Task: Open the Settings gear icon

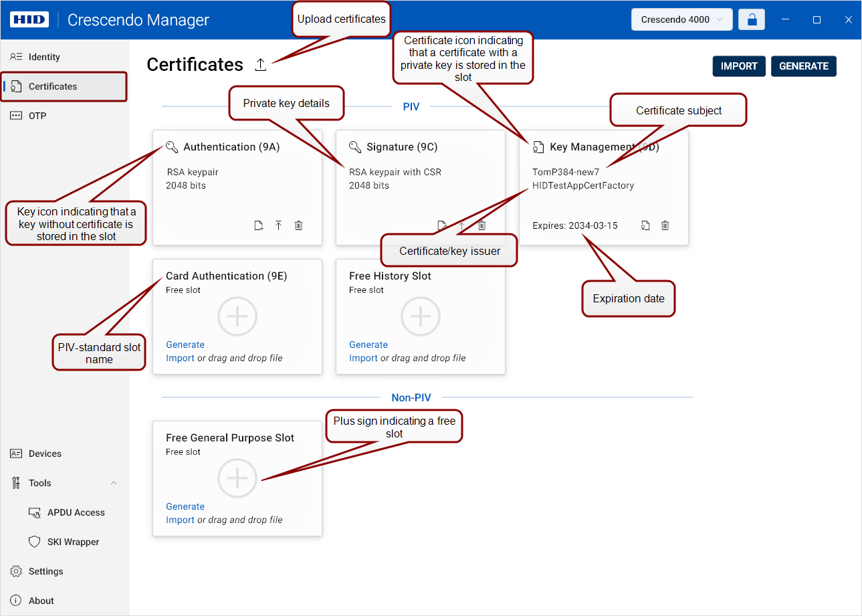Action: 17,571
